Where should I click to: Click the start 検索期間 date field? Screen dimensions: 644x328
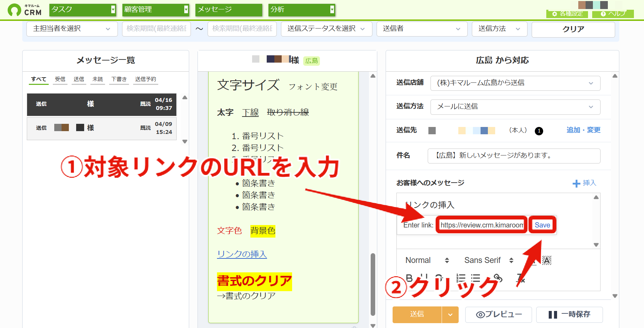(x=156, y=29)
